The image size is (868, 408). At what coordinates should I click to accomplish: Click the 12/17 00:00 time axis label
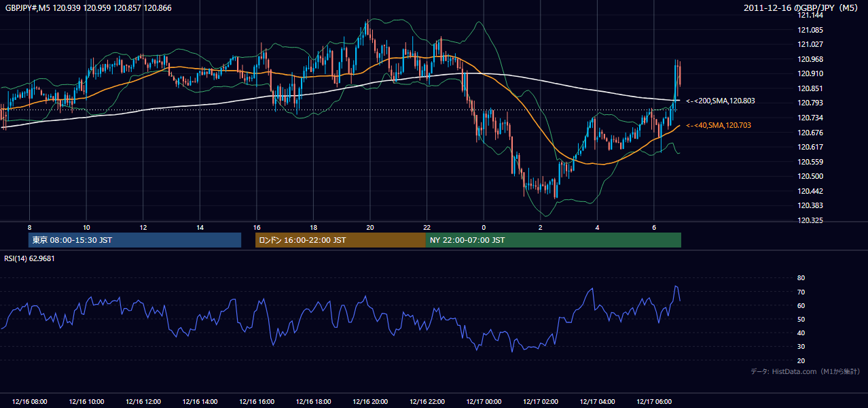483,401
